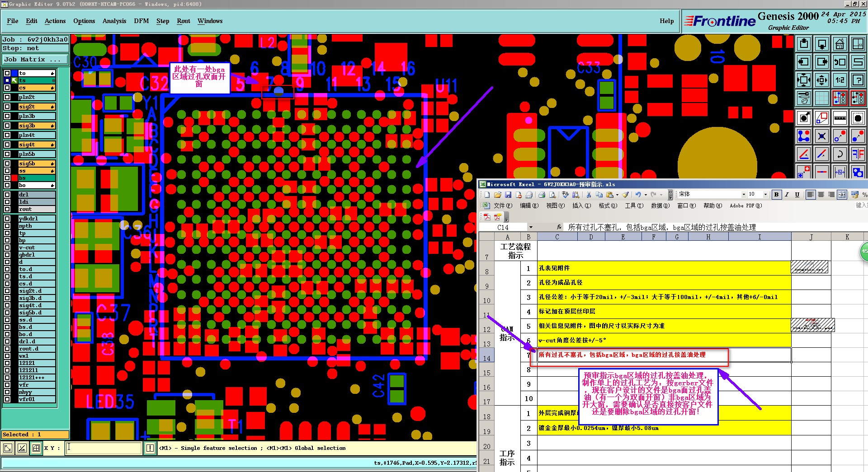Open the Actions menu in Graphic Editor

click(x=55, y=21)
